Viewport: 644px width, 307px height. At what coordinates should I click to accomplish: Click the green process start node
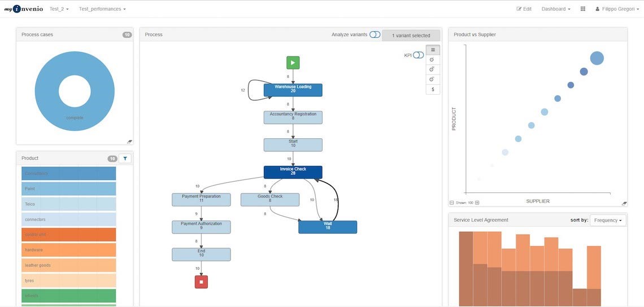tap(293, 63)
